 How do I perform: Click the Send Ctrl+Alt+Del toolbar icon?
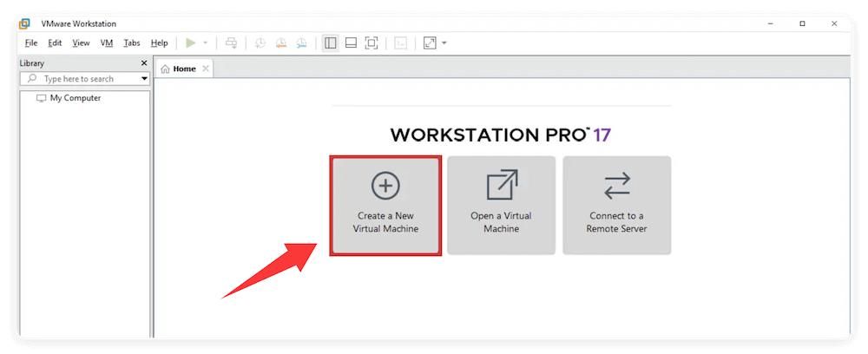click(x=232, y=43)
